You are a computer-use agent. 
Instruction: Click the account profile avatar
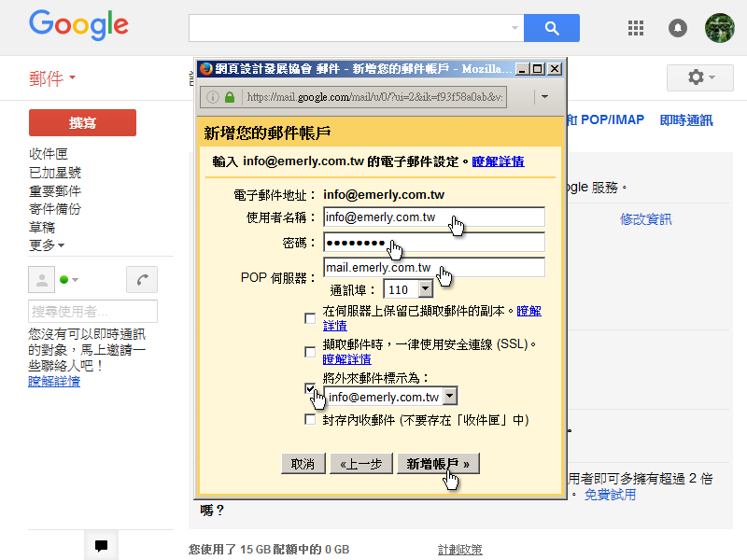(719, 28)
